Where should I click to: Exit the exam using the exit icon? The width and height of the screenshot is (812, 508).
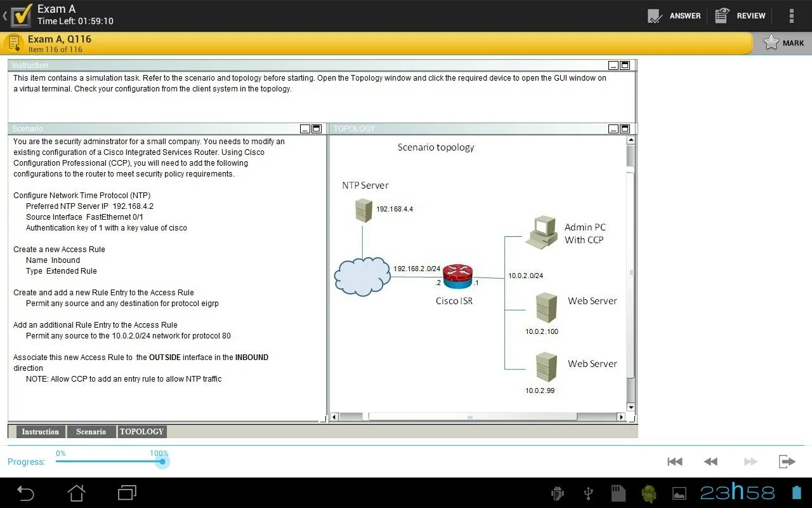(787, 461)
